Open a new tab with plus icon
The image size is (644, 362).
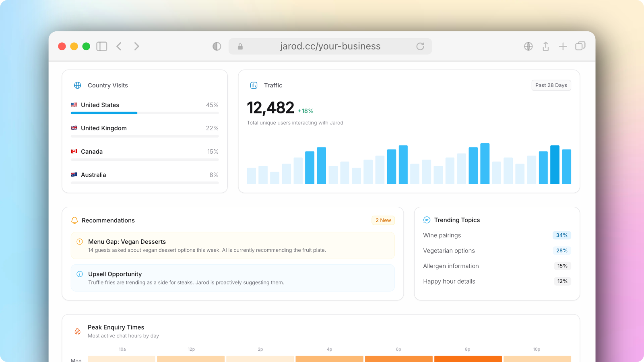(563, 46)
